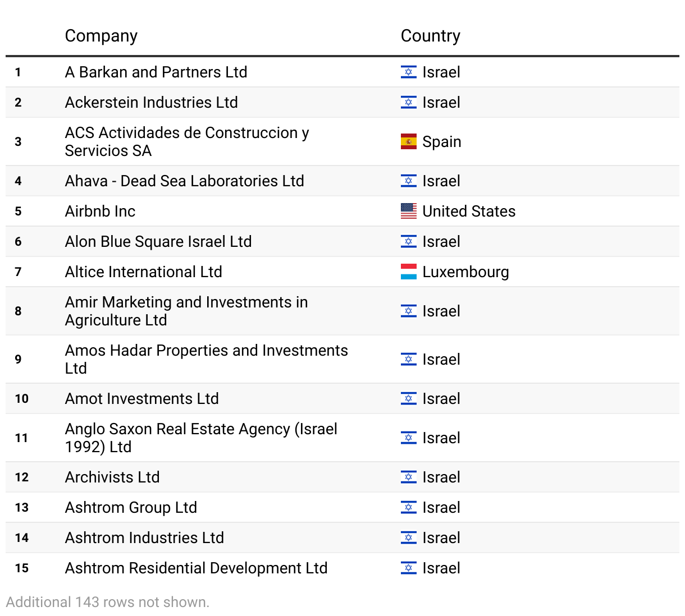Click the Alon Blue Square Israel Ltd name

pyautogui.click(x=158, y=241)
